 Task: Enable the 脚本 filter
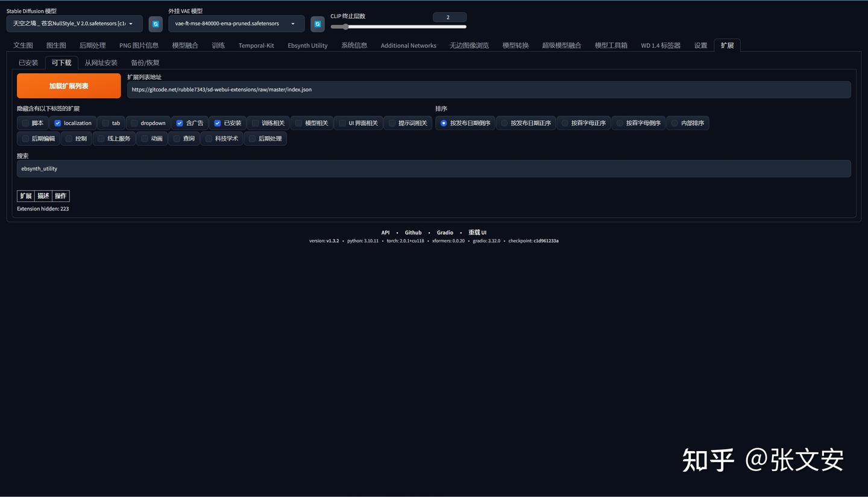pos(25,123)
